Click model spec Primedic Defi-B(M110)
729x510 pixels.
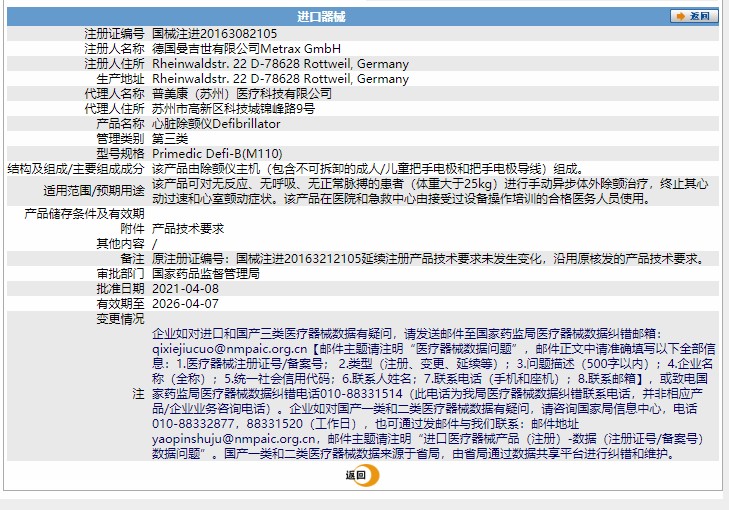point(217,154)
